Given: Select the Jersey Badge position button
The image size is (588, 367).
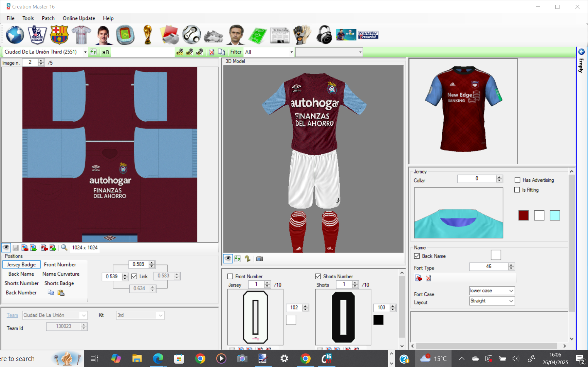Looking at the screenshot, I should click(21, 264).
